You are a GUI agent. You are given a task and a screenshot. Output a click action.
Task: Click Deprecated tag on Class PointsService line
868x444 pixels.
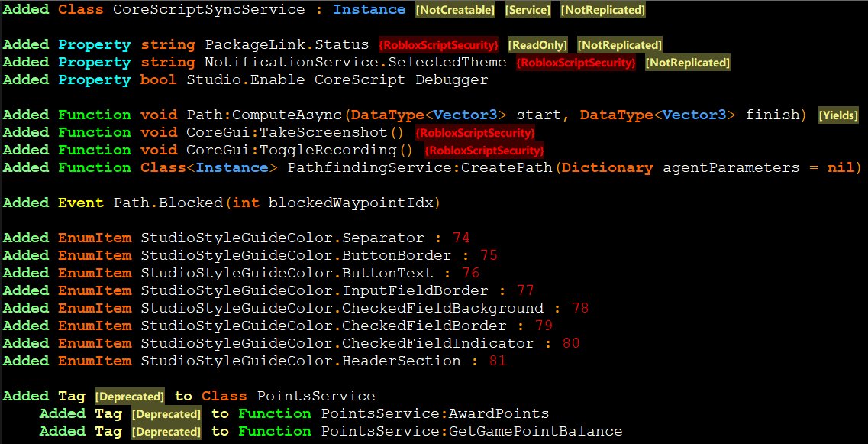tap(130, 397)
